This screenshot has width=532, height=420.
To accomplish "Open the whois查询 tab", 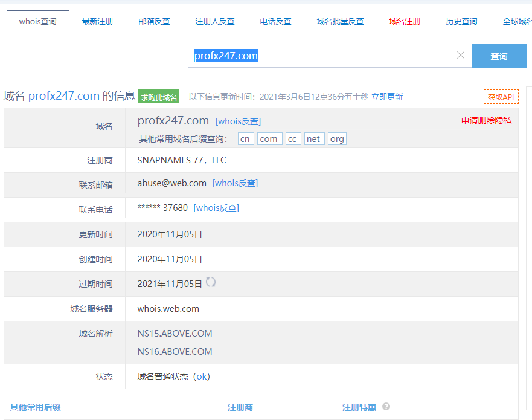I will click(x=37, y=21).
